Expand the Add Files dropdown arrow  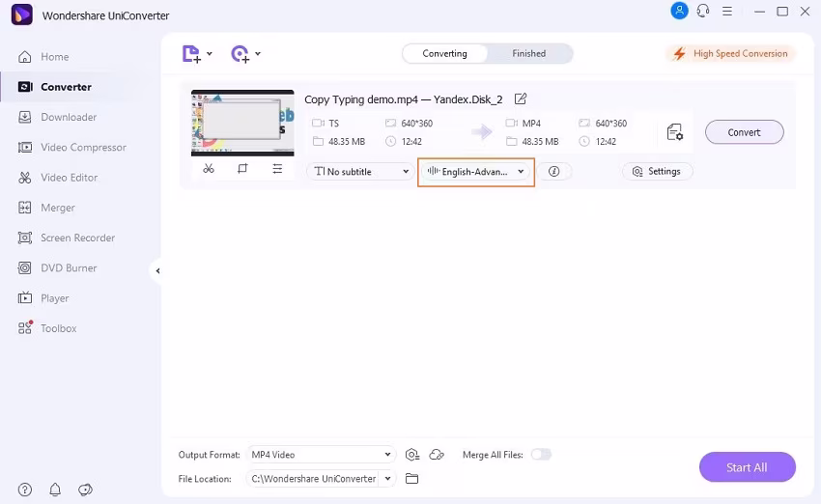click(210, 53)
